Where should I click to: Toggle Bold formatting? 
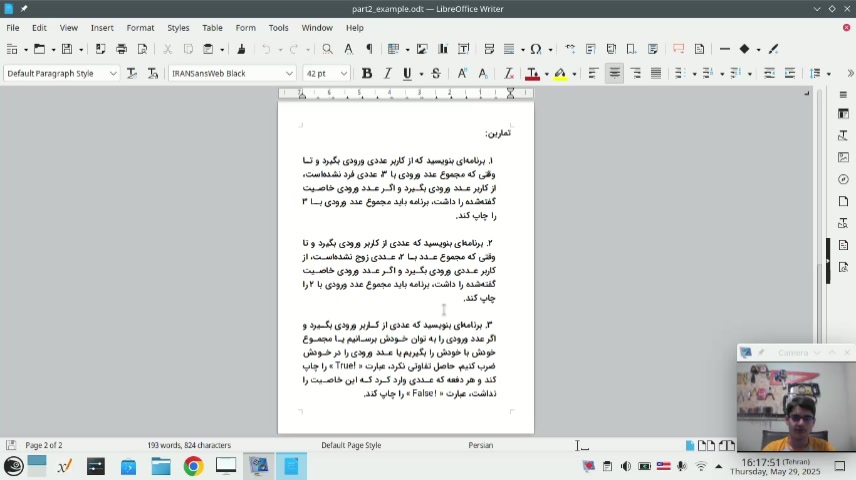[367, 73]
